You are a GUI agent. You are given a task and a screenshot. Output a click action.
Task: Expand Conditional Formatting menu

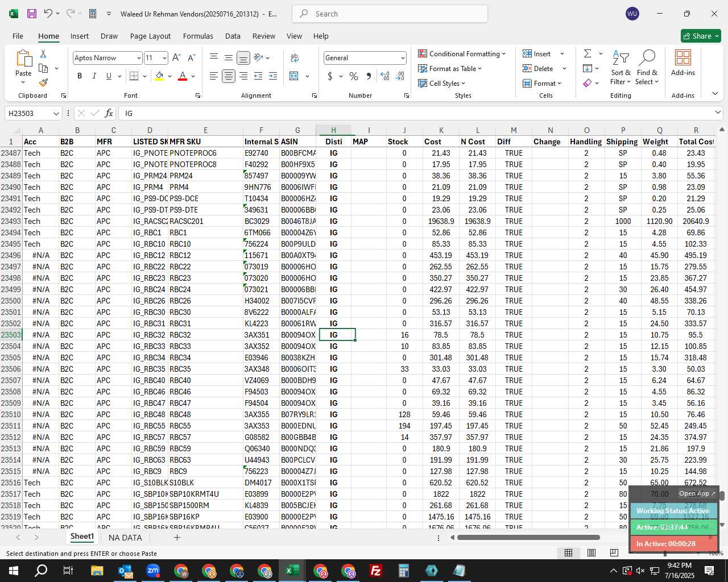point(461,53)
